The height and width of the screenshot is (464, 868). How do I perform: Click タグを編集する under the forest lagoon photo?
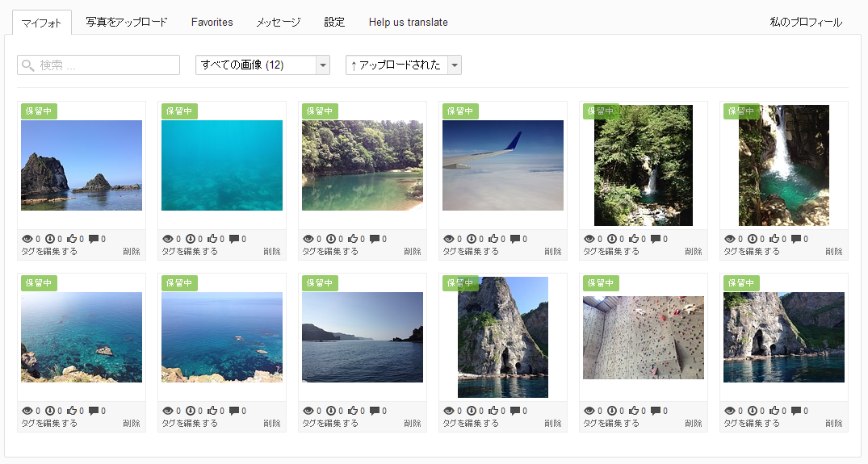coord(330,252)
